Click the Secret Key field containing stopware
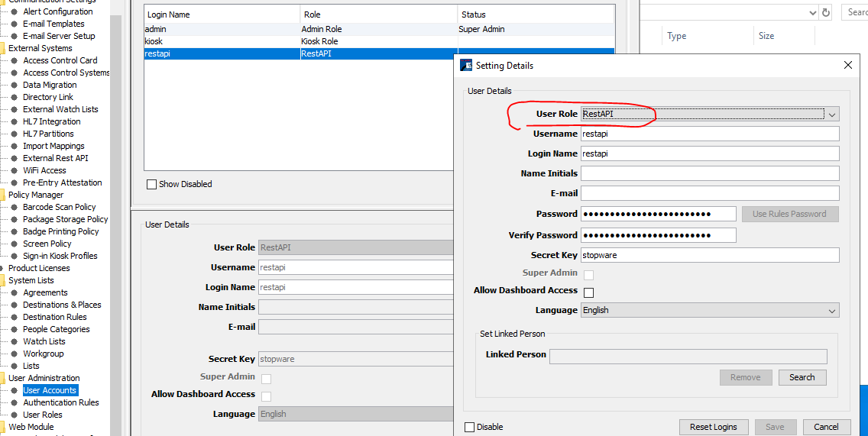The image size is (868, 436). (709, 255)
